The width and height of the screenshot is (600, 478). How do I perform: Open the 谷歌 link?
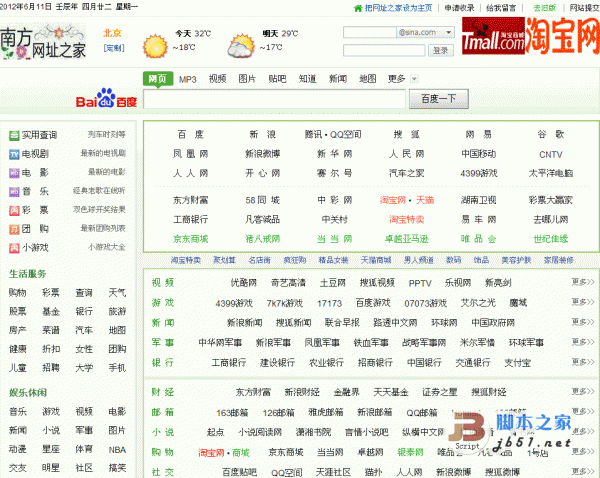[x=551, y=135]
